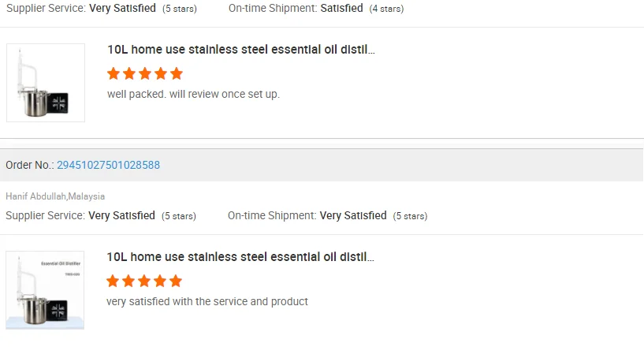The image size is (644, 347).
Task: Click middle star above 'very satisfied with the service' review
Action: coord(144,281)
